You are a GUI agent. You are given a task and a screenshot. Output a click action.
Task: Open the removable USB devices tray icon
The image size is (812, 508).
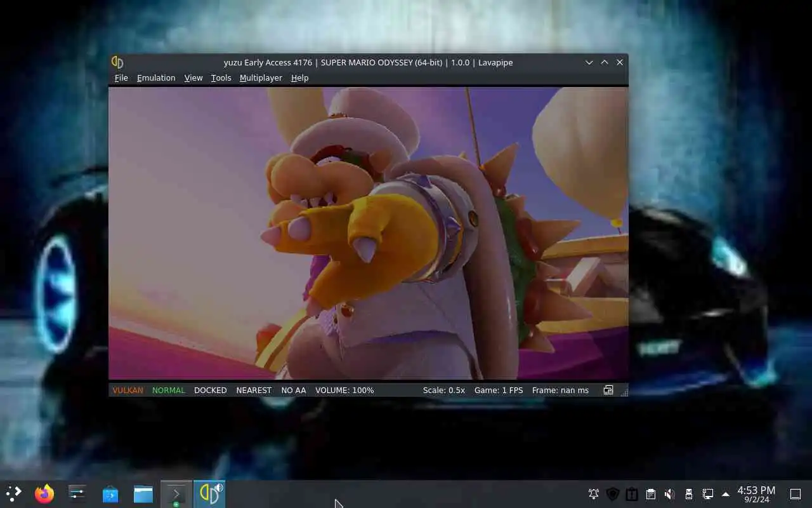click(689, 494)
